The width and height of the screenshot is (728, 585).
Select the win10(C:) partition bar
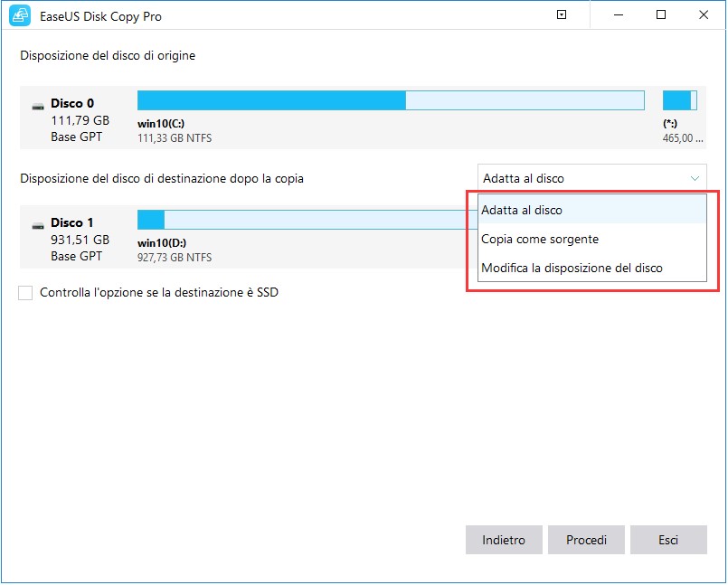(x=391, y=100)
